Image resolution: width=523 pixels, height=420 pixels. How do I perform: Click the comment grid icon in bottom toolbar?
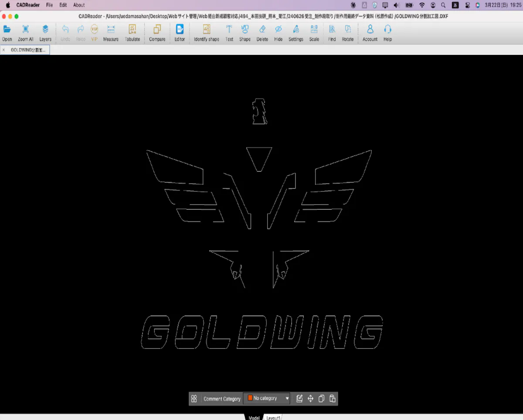(194, 399)
